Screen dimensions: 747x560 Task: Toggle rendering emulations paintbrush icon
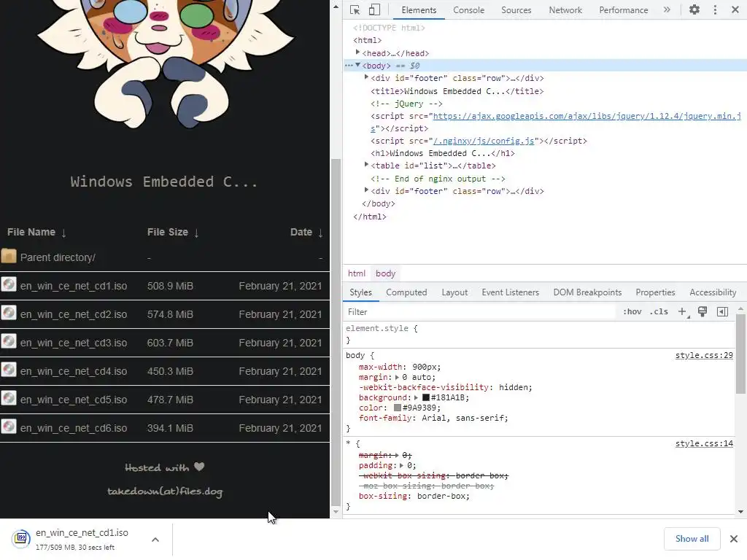click(703, 312)
